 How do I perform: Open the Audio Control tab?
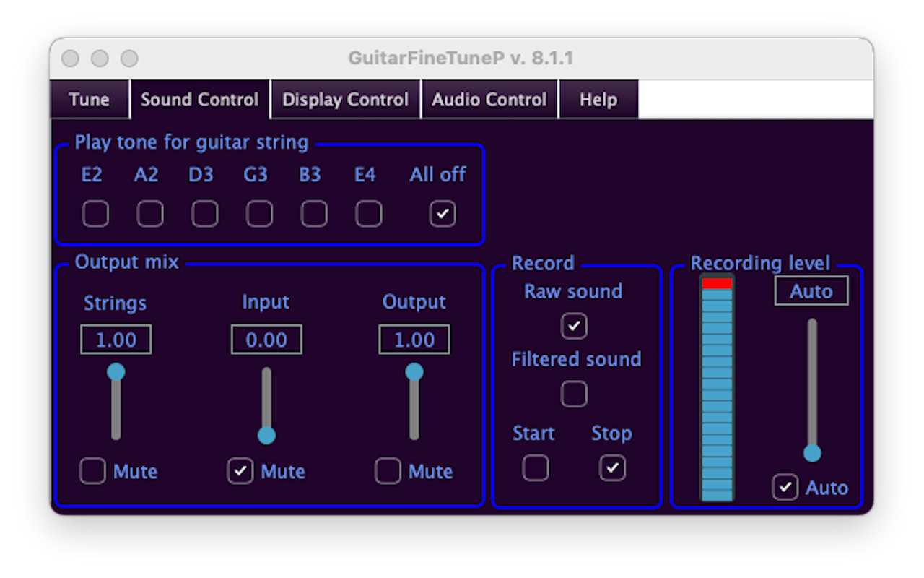tap(489, 100)
